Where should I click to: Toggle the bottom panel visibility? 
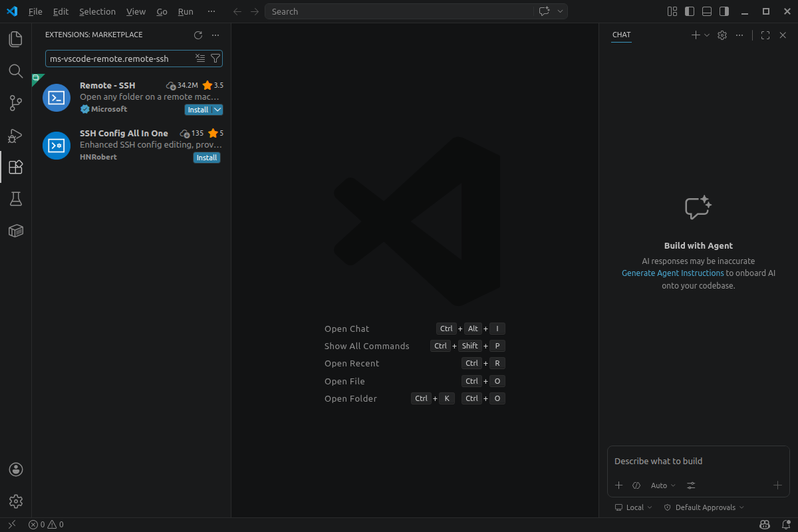point(707,11)
